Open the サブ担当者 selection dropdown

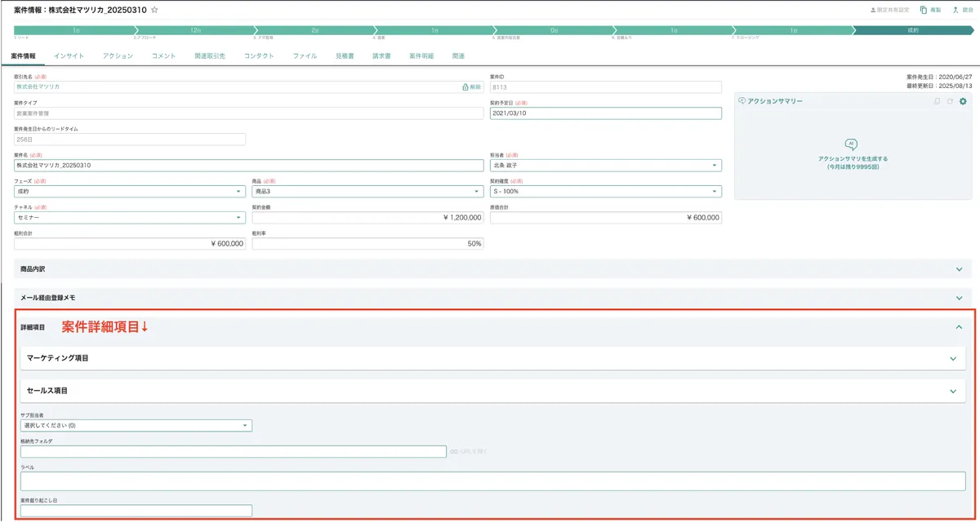click(x=136, y=425)
